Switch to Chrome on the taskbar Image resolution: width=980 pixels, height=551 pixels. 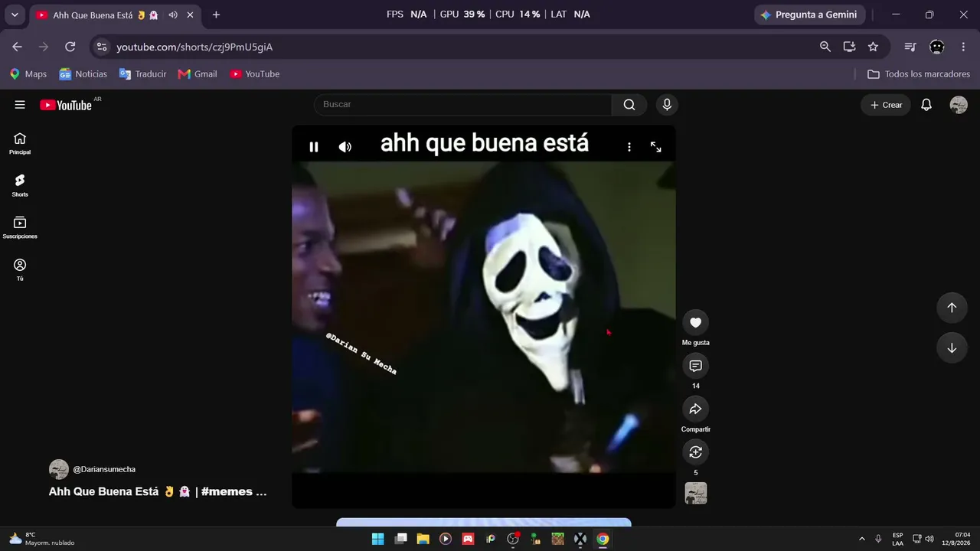coord(603,539)
